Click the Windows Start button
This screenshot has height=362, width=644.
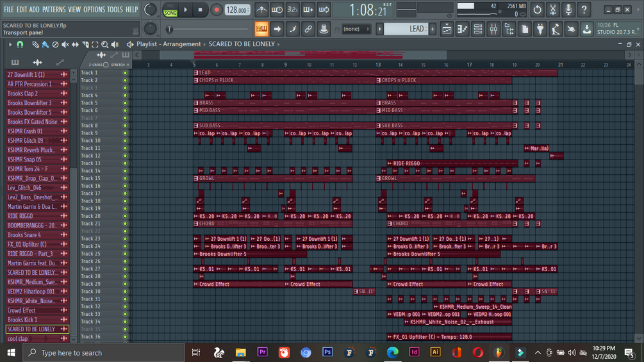(11, 352)
